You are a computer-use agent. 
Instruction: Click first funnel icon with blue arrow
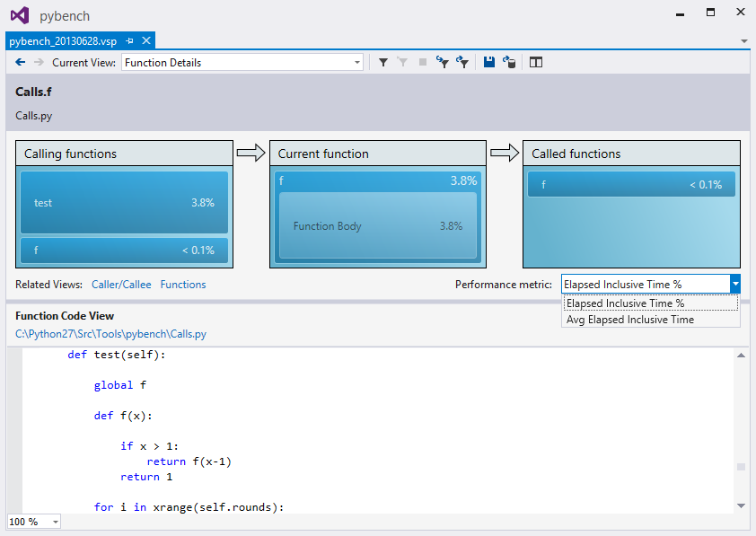tap(442, 62)
